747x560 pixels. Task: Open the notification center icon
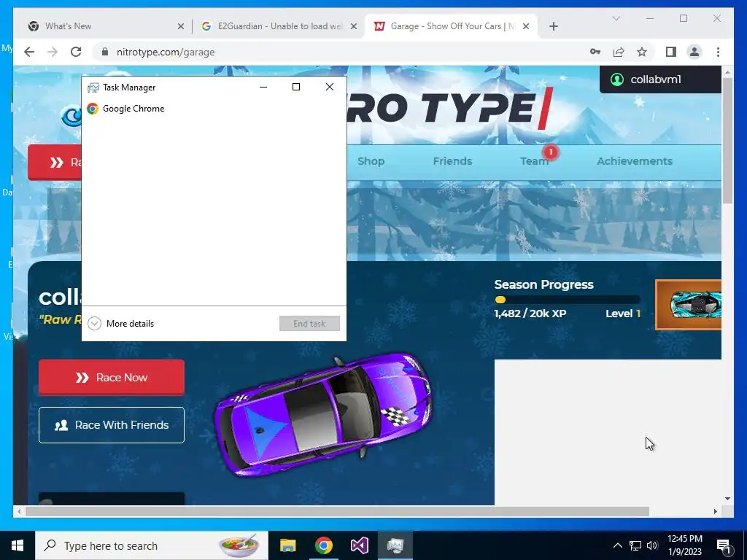724,545
